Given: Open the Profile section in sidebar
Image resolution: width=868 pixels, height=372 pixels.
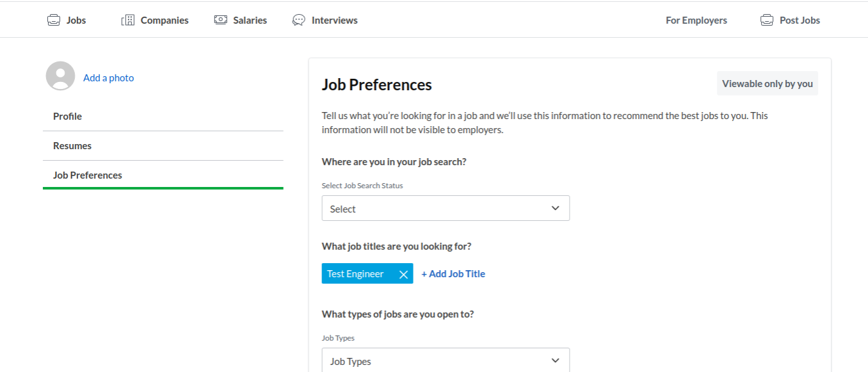Looking at the screenshot, I should (67, 117).
